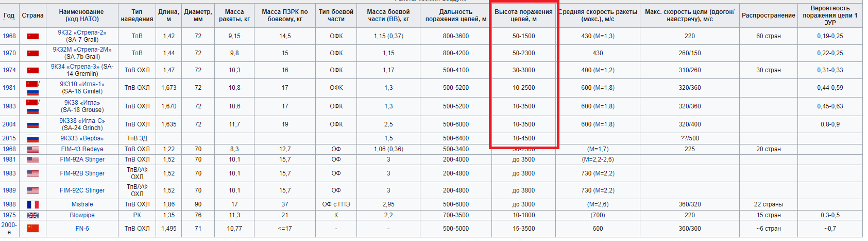Click the «10-4500» altitude cell in the Верба row
The image size is (868, 241).
523,138
